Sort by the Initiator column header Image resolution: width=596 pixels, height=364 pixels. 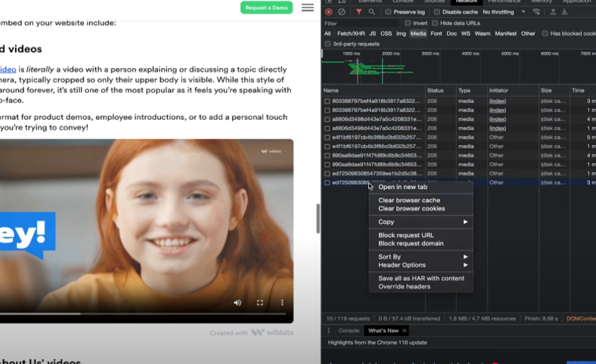click(x=513, y=90)
